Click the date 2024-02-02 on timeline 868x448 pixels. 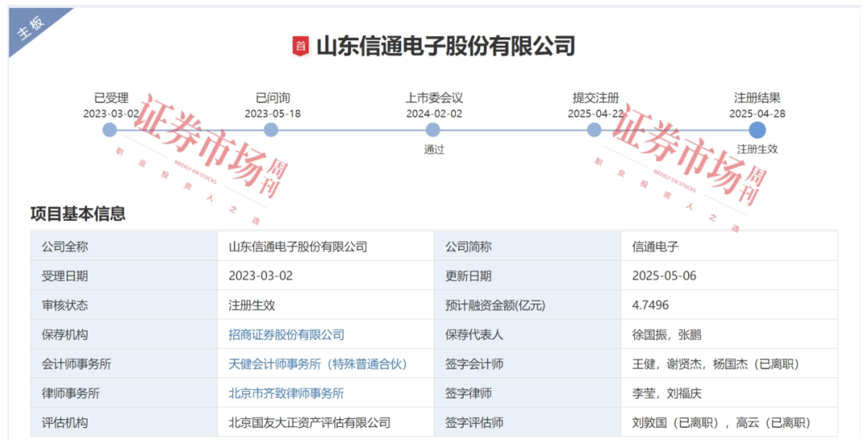434,113
